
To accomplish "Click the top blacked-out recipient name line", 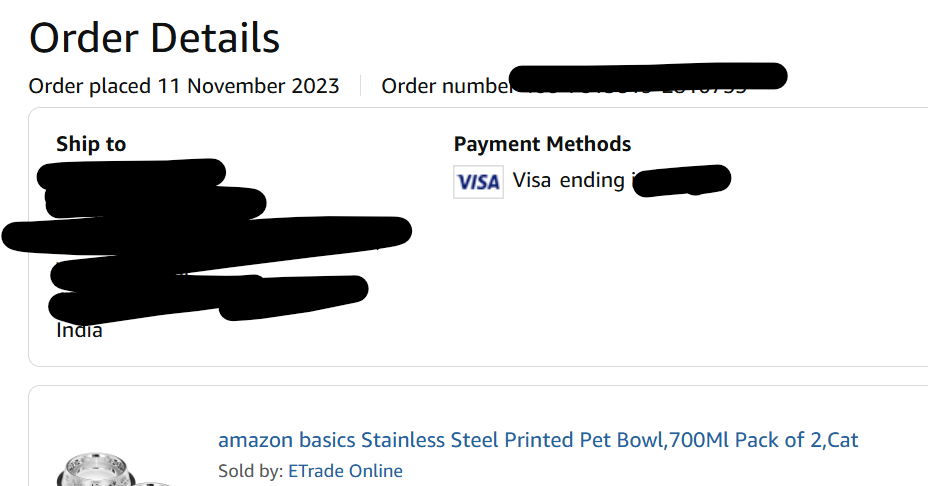I will [x=131, y=173].
